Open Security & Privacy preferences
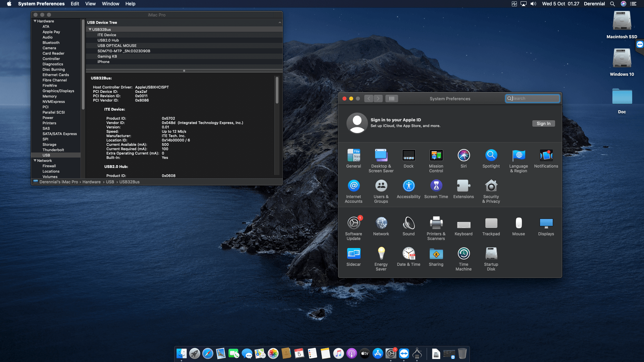 click(x=491, y=186)
